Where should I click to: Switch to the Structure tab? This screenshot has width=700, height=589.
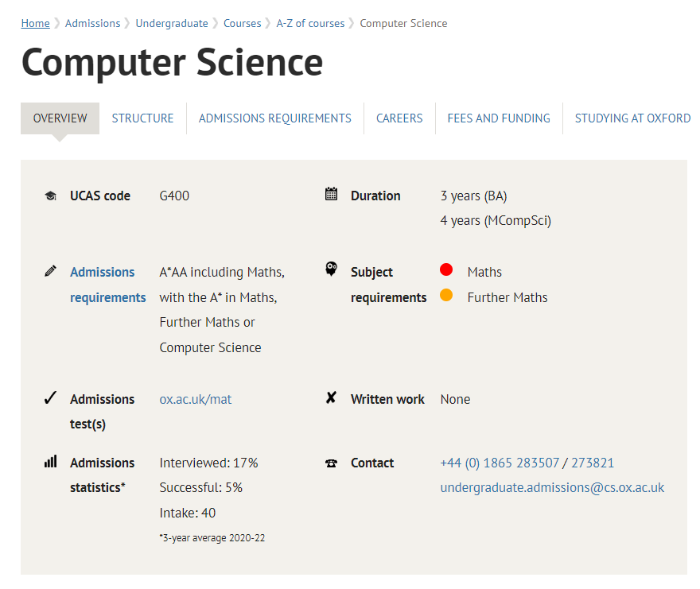142,118
